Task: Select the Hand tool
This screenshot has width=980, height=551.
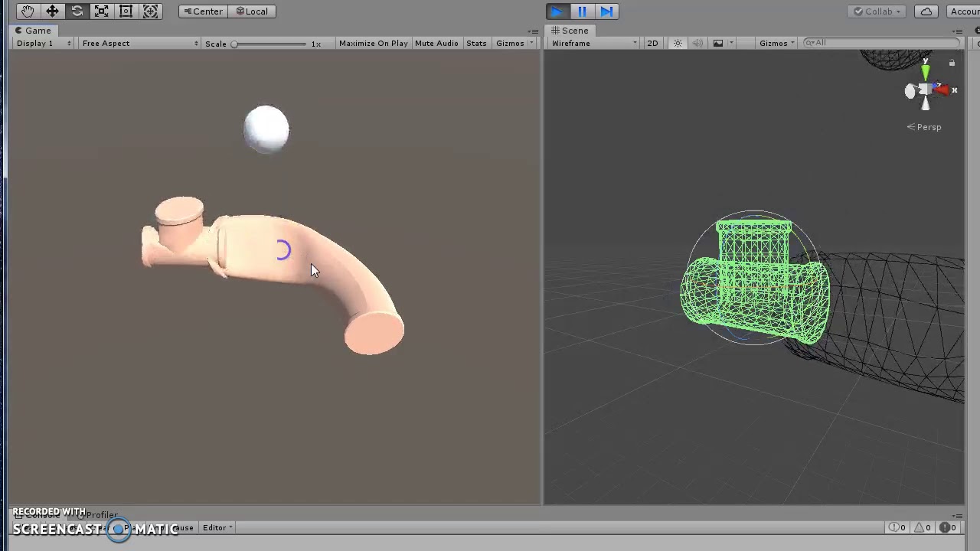Action: (28, 11)
